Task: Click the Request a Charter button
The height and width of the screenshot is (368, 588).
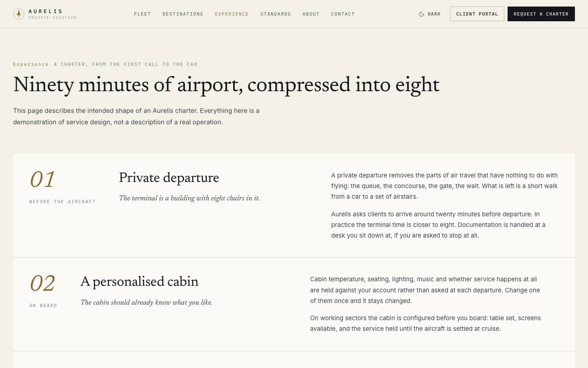Action: [541, 14]
